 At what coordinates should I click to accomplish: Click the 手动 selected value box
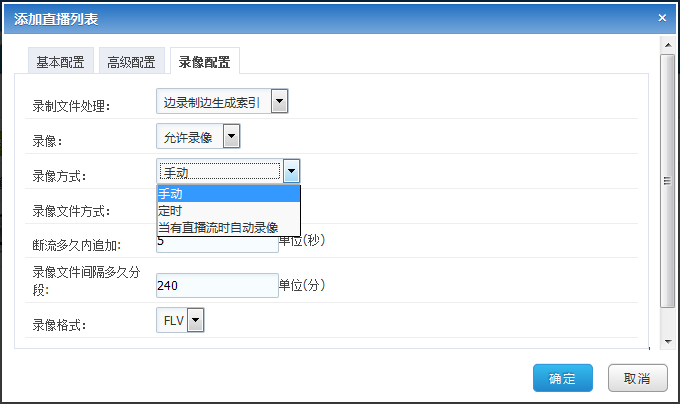click(x=220, y=172)
